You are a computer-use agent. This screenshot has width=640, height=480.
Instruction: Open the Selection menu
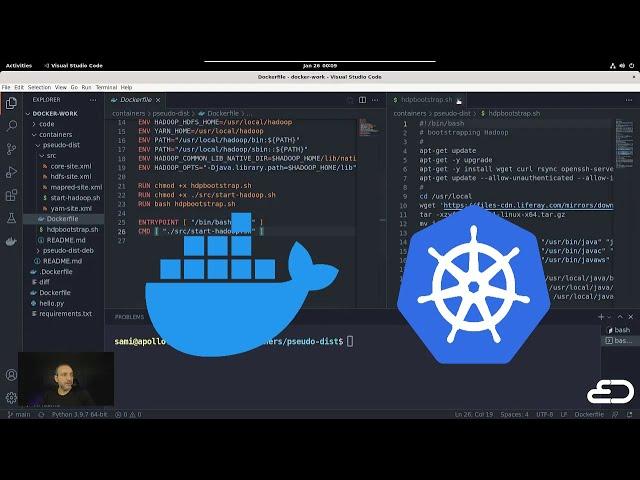39,87
